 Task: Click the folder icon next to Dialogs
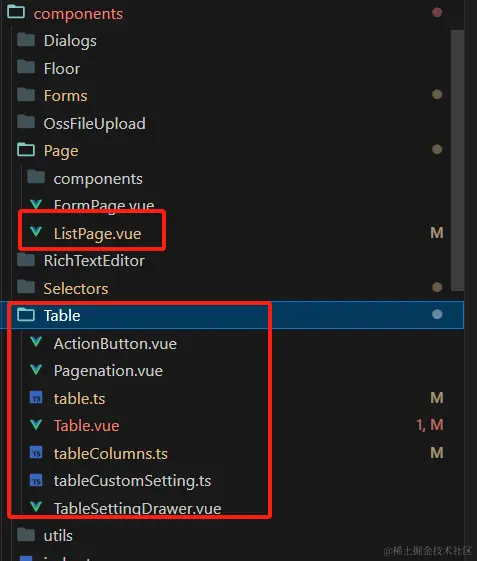click(26, 40)
